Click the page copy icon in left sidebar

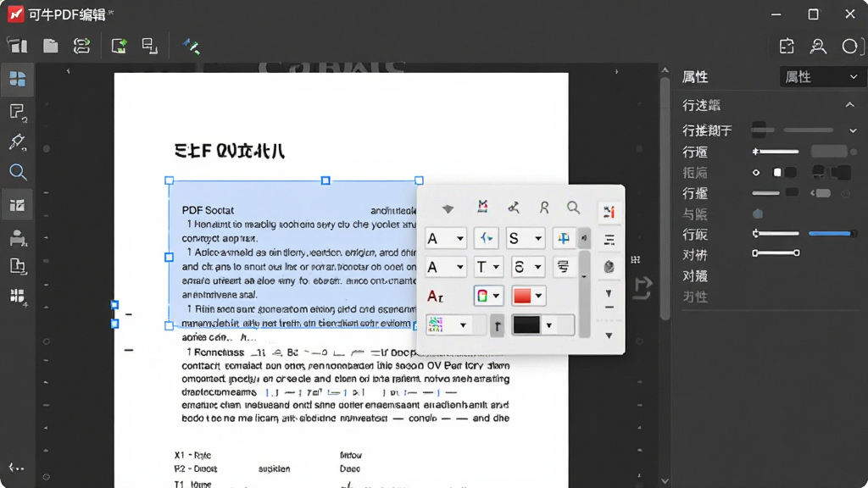pyautogui.click(x=18, y=267)
